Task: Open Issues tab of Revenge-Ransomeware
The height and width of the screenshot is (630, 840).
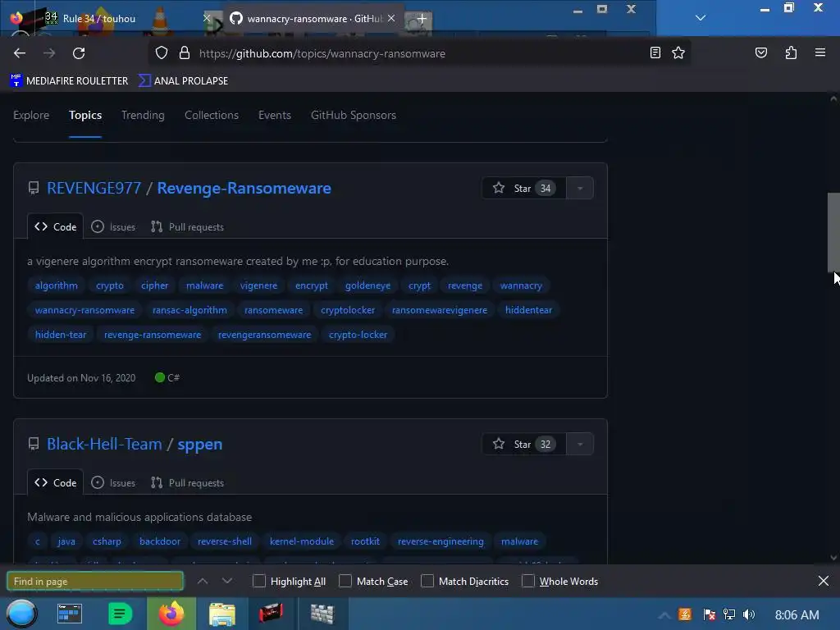Action: pyautogui.click(x=113, y=227)
